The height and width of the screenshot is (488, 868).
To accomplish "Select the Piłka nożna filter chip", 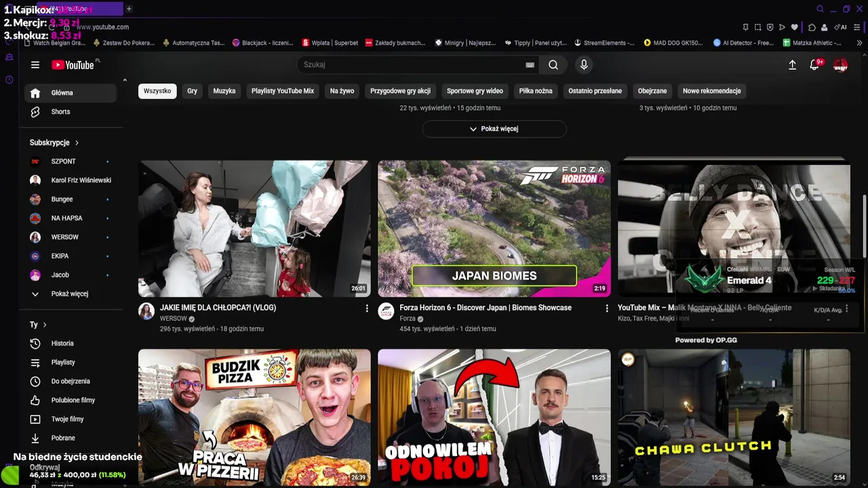I will click(x=536, y=91).
